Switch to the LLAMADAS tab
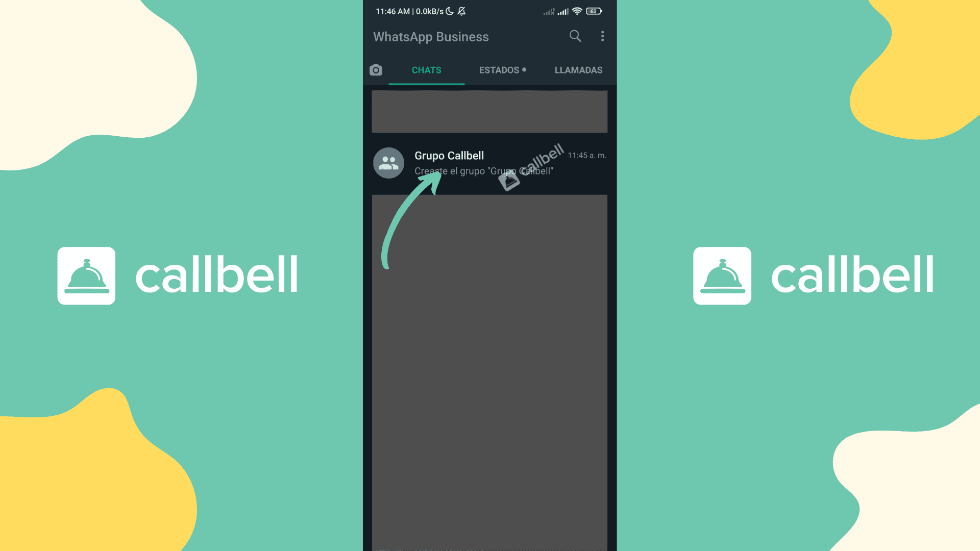980x551 pixels. pyautogui.click(x=577, y=69)
